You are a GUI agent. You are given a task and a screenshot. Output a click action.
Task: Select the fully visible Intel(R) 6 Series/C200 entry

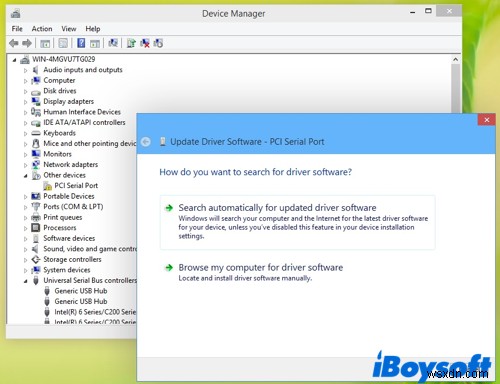coord(95,312)
